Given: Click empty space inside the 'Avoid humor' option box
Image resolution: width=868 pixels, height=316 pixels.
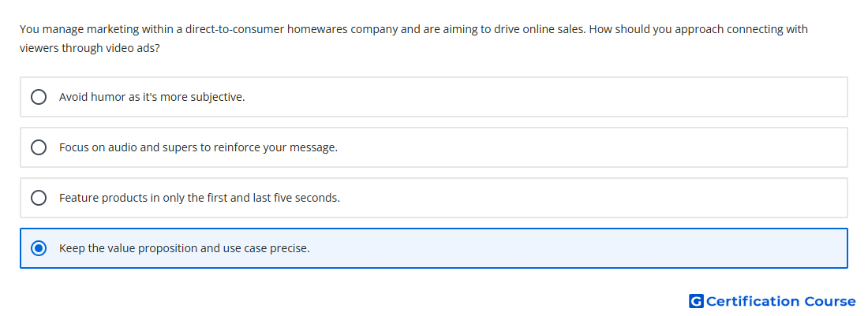Looking at the screenshot, I should point(554,97).
